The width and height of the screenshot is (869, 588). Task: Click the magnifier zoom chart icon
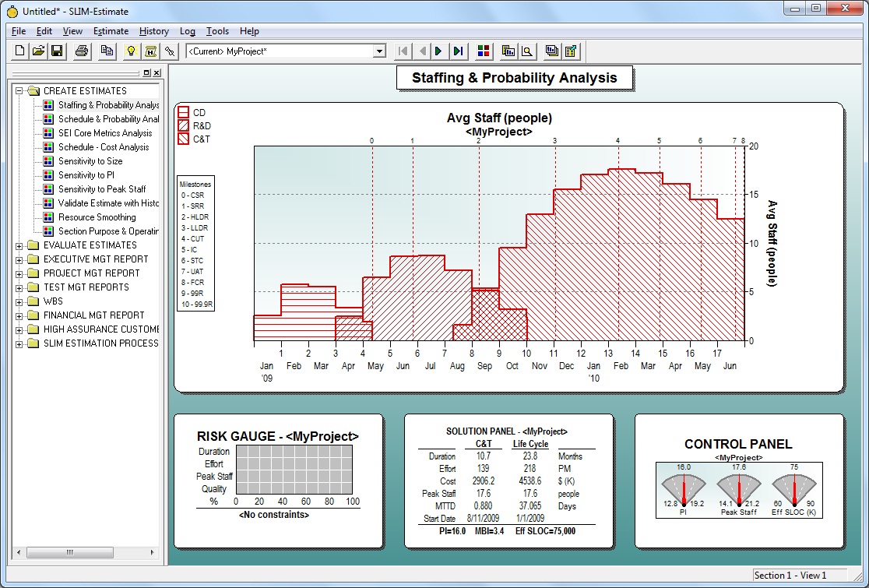(x=527, y=51)
